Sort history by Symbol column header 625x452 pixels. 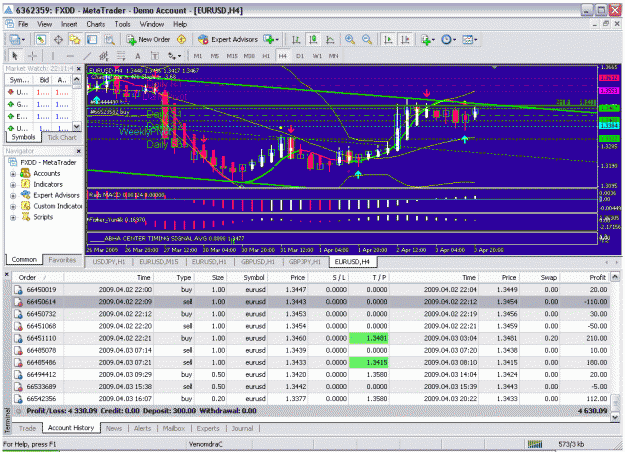(250, 277)
